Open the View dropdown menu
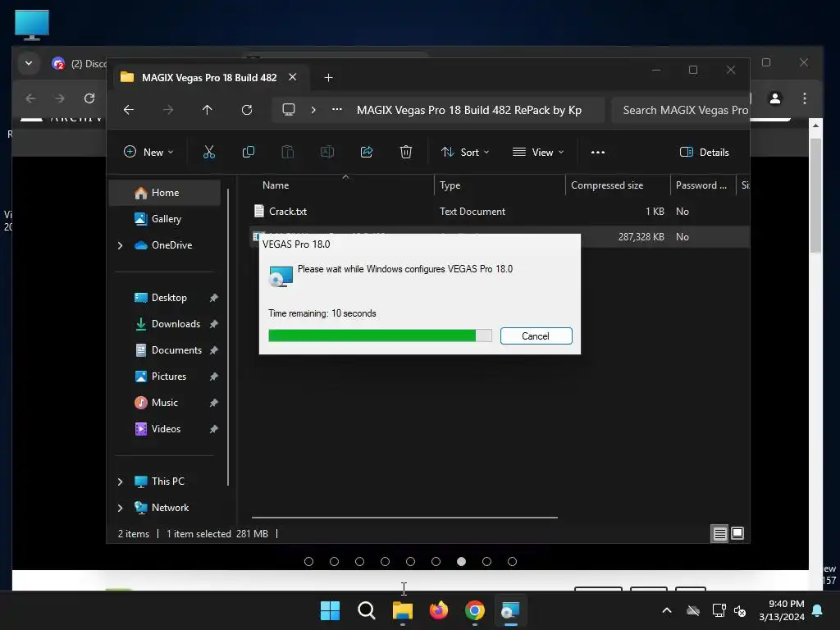This screenshot has width=840, height=630. pos(538,152)
